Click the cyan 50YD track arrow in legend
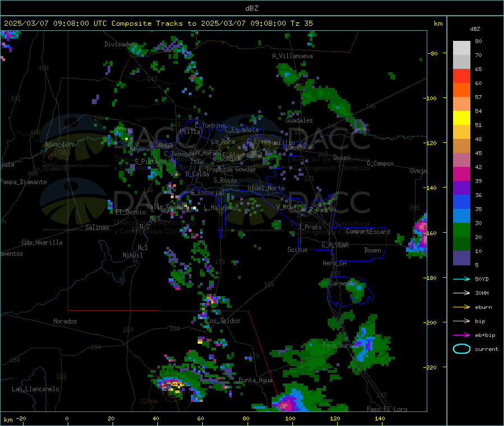504x426 pixels. 461,279
